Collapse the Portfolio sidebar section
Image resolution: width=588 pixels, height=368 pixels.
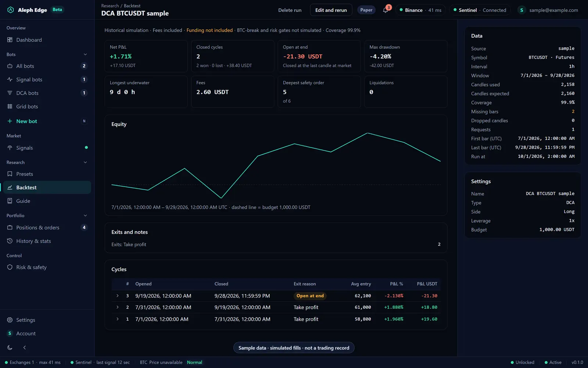(x=85, y=216)
